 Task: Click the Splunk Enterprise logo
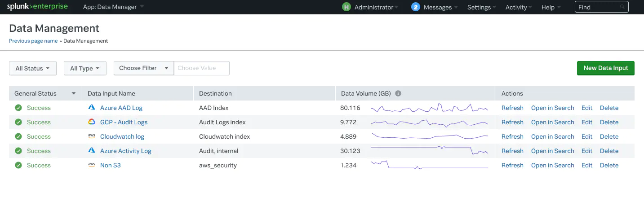coord(37,7)
